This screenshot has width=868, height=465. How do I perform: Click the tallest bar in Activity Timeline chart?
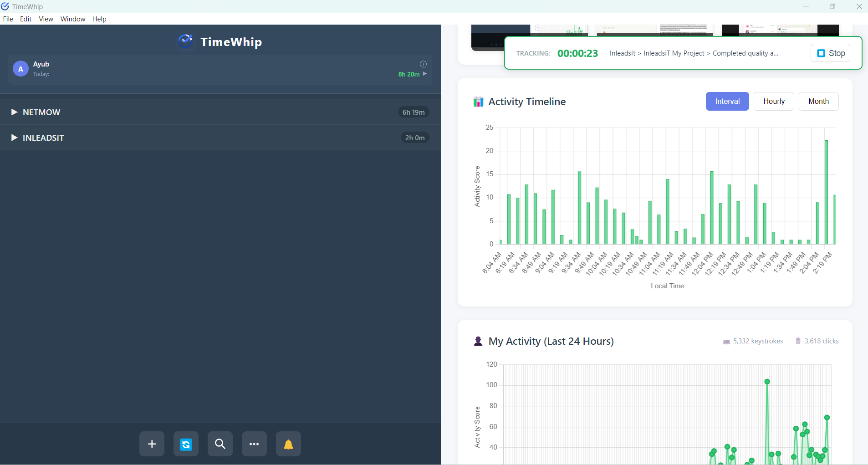826,192
